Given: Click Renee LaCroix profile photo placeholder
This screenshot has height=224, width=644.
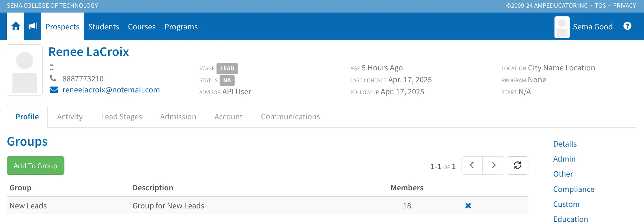Looking at the screenshot, I should 25,70.
